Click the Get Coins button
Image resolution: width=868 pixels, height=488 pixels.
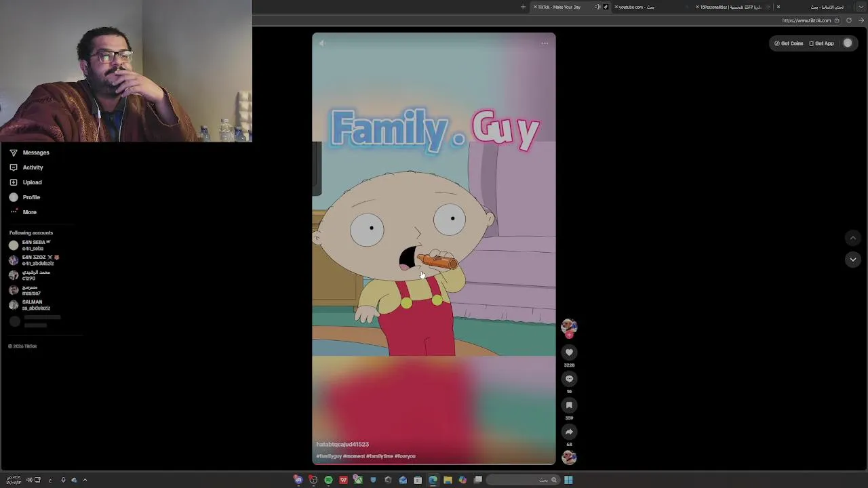pos(789,43)
